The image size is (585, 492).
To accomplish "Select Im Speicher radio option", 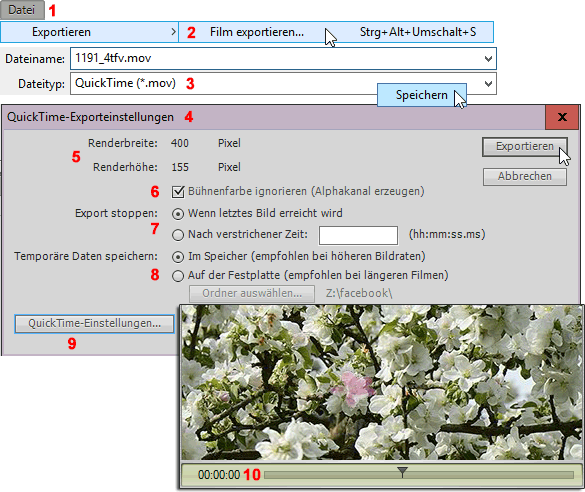I will (x=178, y=257).
